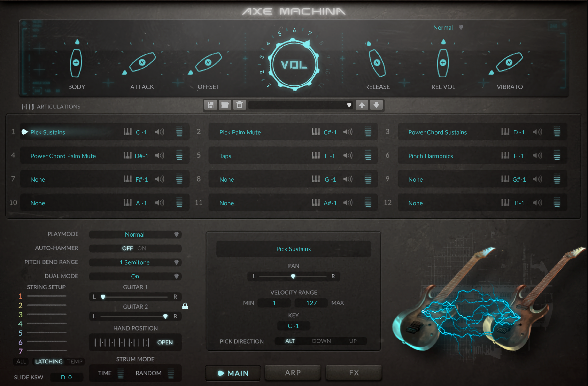Click the save preset floppy icon

[x=210, y=105]
